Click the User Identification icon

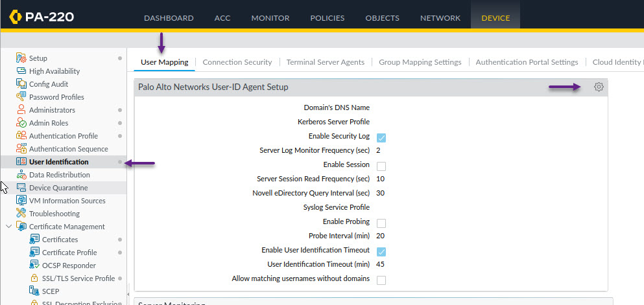point(21,161)
